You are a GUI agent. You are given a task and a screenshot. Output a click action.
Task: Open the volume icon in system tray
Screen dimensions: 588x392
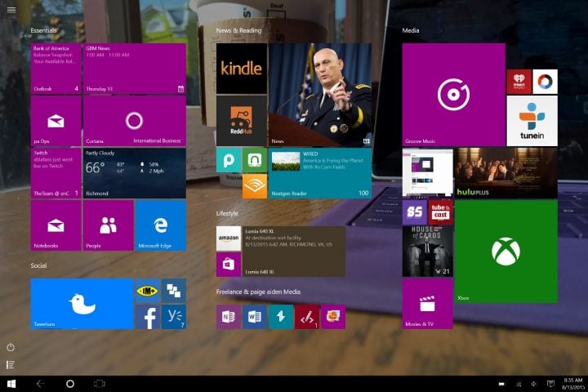tap(533, 384)
